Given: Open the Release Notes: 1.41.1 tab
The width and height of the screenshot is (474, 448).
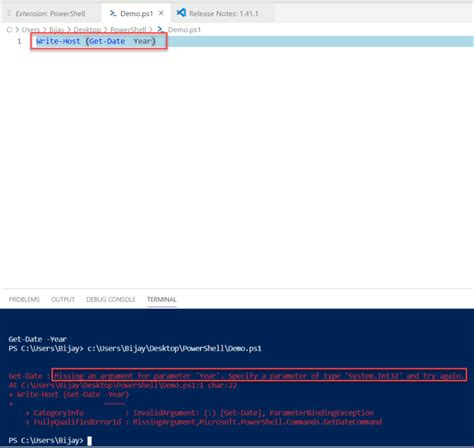Looking at the screenshot, I should [223, 13].
